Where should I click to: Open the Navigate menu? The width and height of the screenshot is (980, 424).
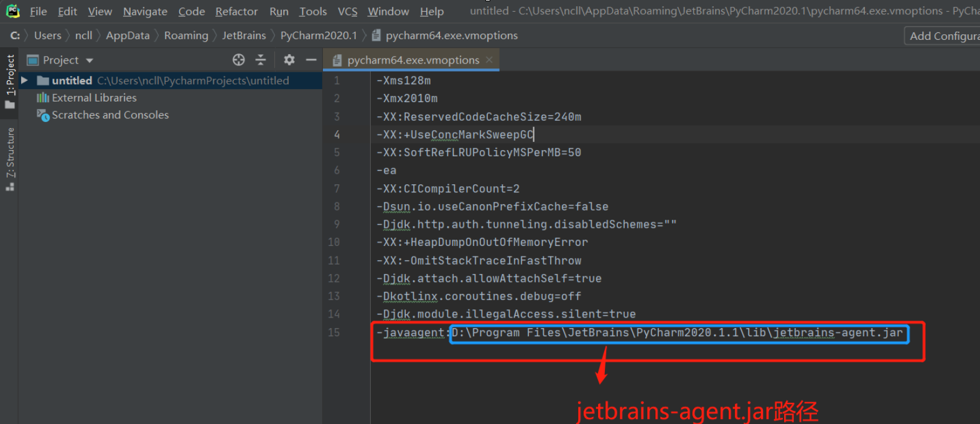[145, 11]
